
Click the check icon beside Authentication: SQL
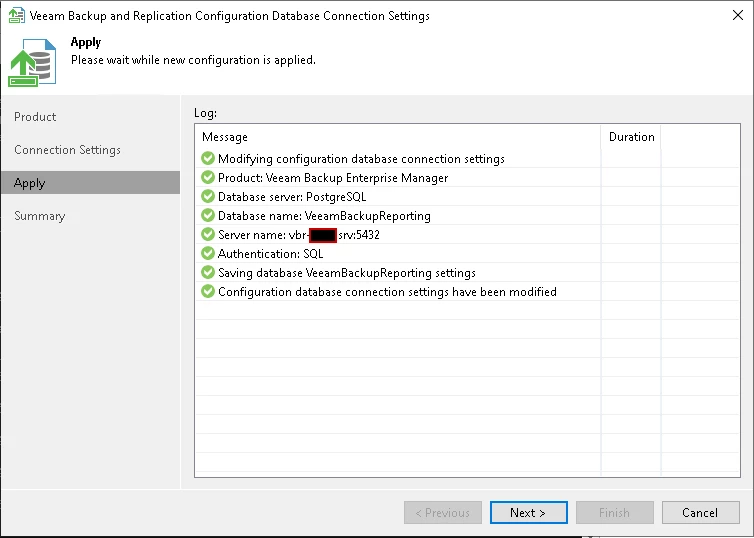[208, 254]
